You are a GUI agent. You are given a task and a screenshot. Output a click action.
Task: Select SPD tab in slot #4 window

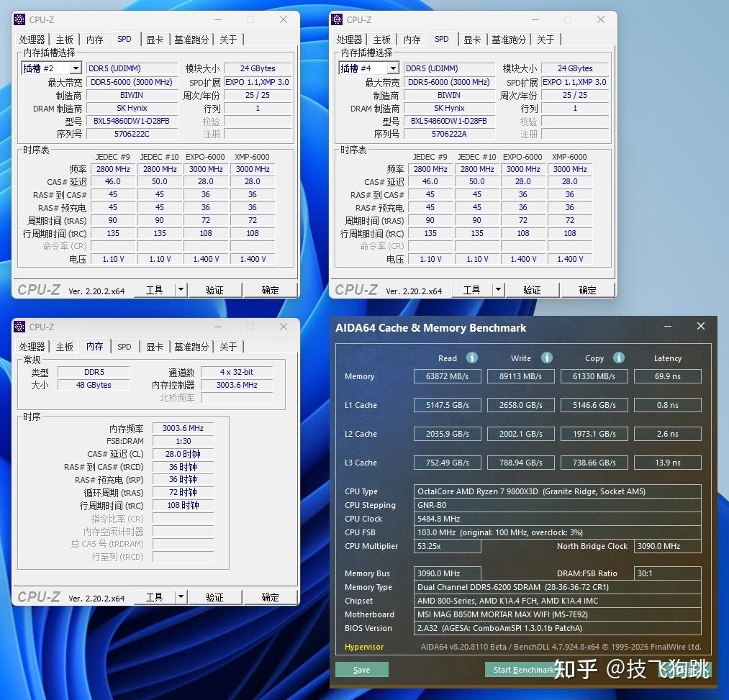pos(442,39)
